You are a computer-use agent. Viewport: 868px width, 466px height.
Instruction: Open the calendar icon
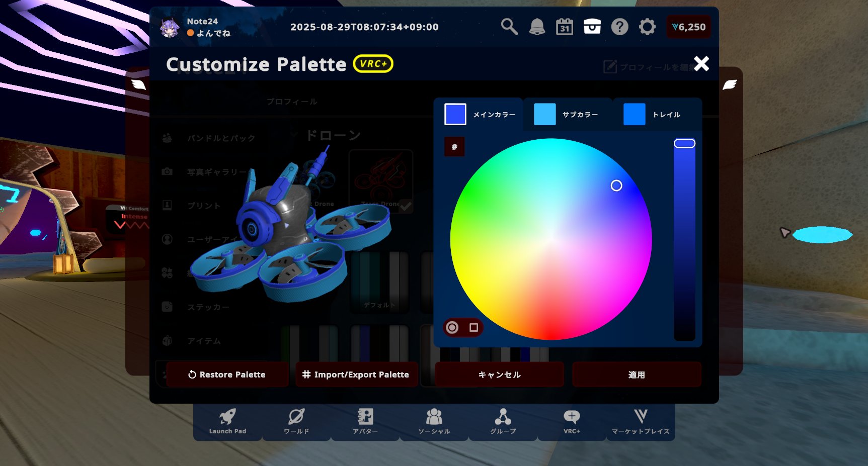565,27
